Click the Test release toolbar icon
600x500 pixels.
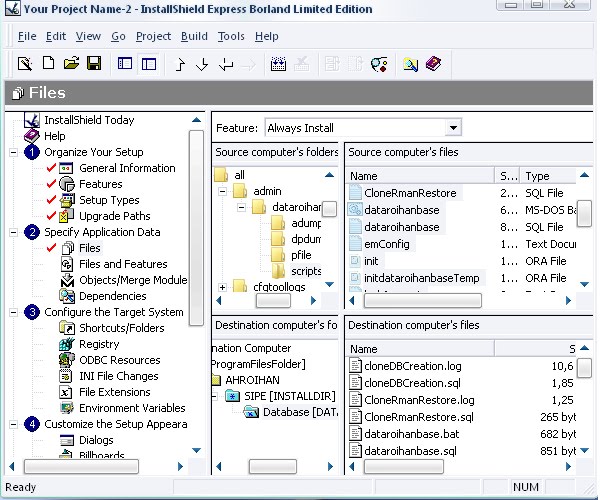pyautogui.click(x=379, y=64)
